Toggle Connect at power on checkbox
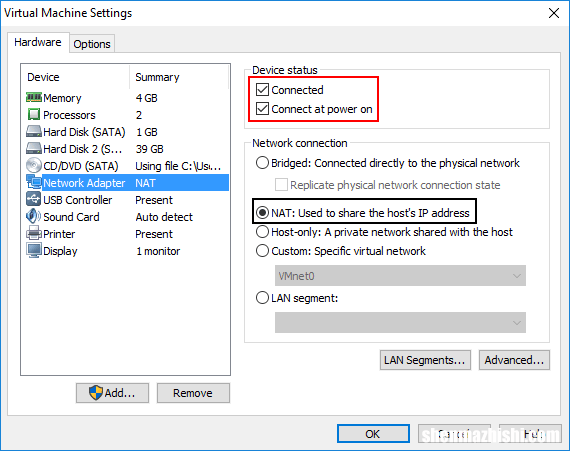Screen dimensions: 570x451 point(262,109)
